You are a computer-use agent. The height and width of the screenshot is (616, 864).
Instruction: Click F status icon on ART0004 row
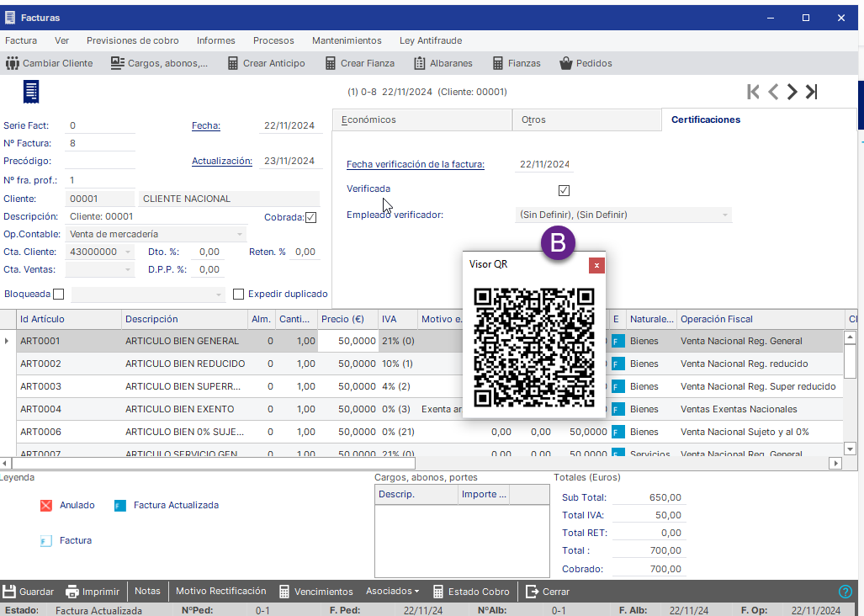click(618, 409)
